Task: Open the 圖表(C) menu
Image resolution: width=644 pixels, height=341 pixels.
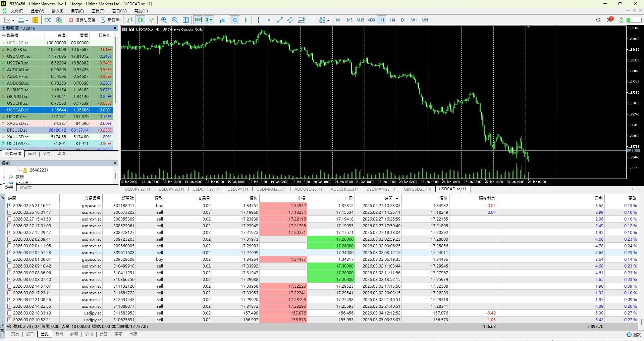Action: pyautogui.click(x=77, y=11)
